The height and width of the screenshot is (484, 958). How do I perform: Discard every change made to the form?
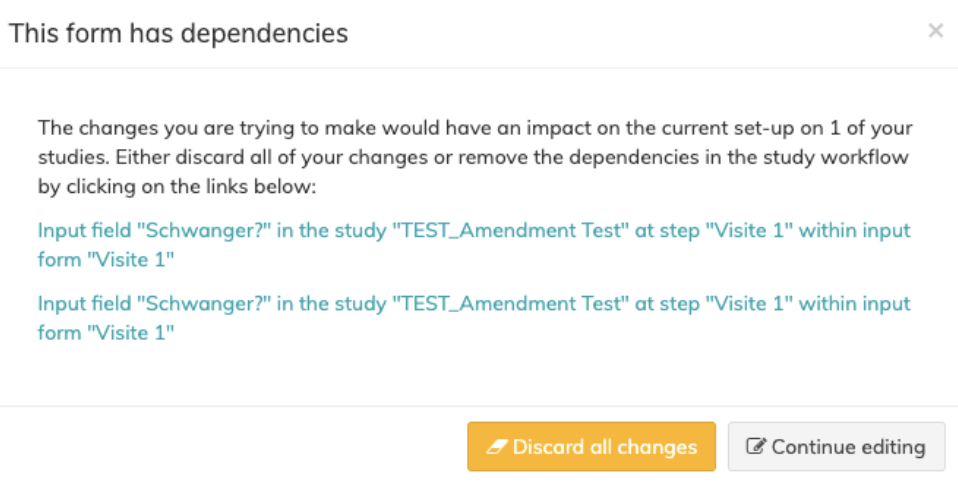pos(591,446)
